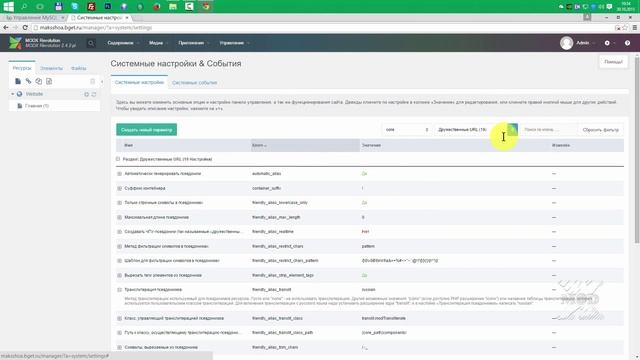Open the taskbar search magnifier

click(x=24, y=7)
